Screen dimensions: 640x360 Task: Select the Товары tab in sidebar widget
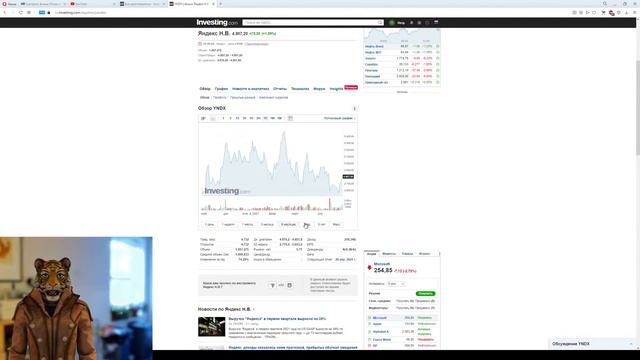click(x=407, y=254)
